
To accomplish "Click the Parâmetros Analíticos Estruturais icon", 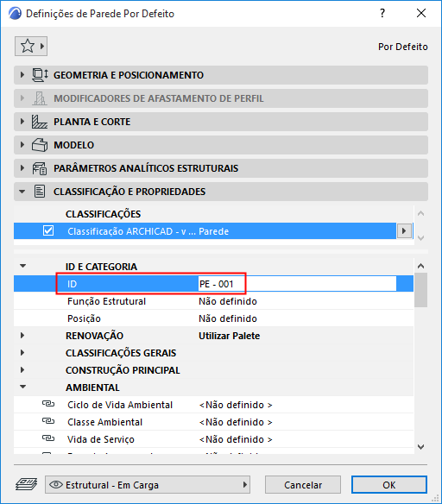I will pos(40,168).
